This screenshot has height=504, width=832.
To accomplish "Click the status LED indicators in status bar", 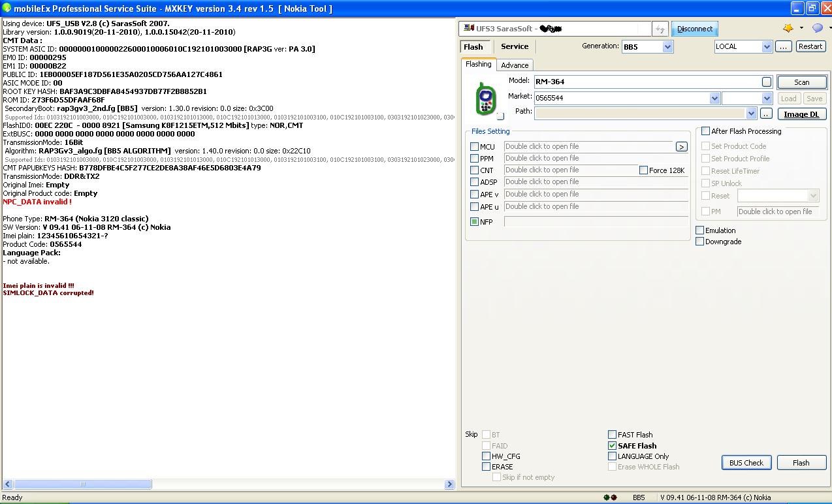I will pos(610,497).
